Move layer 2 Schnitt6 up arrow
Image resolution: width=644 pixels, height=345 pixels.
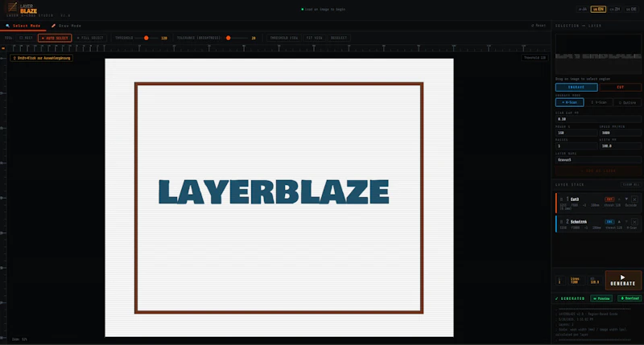(x=619, y=221)
